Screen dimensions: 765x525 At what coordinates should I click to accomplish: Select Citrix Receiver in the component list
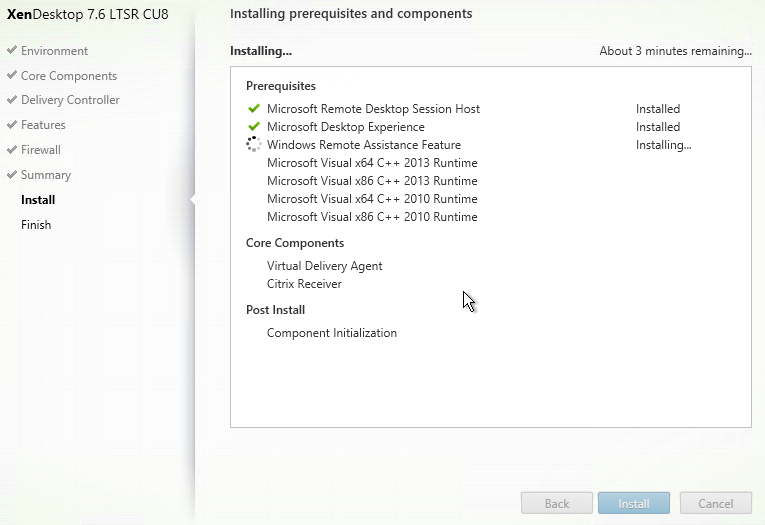[x=304, y=284]
